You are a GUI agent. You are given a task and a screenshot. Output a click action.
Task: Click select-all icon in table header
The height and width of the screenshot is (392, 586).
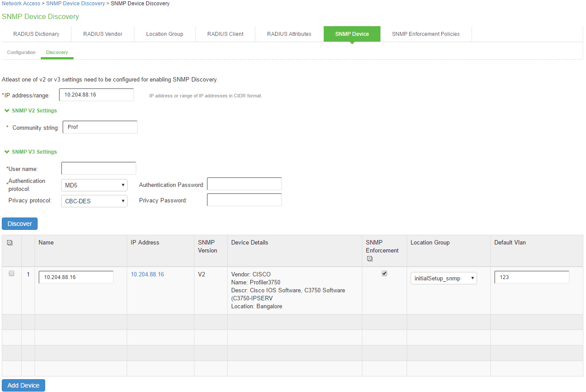pos(10,243)
